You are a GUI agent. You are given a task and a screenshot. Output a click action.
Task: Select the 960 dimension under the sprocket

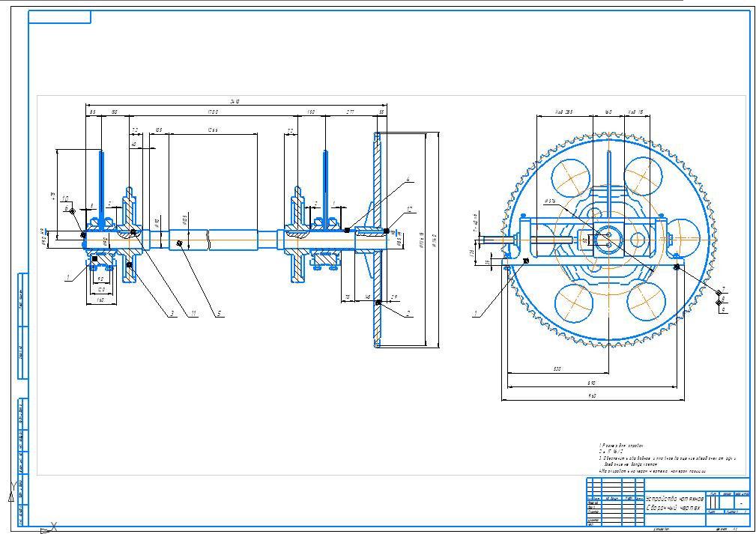(593, 396)
